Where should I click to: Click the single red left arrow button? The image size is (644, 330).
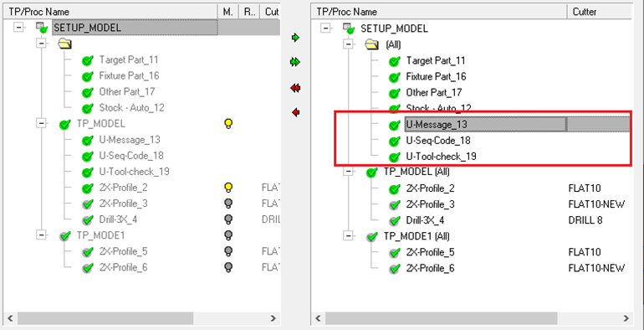(295, 112)
